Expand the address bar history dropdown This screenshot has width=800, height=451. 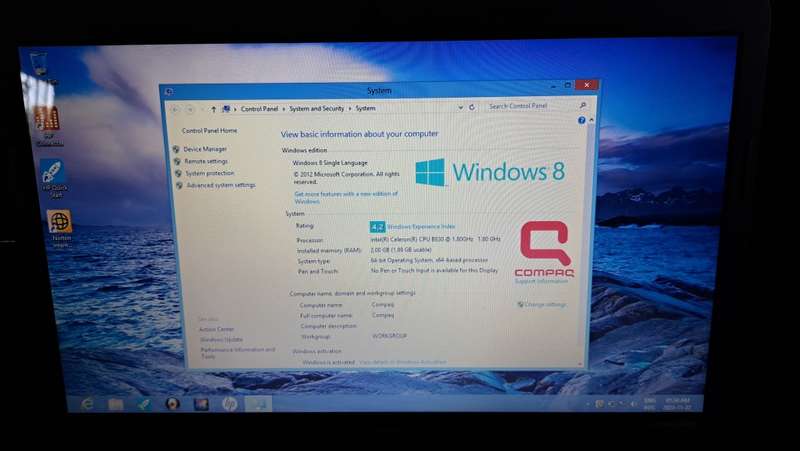461,108
